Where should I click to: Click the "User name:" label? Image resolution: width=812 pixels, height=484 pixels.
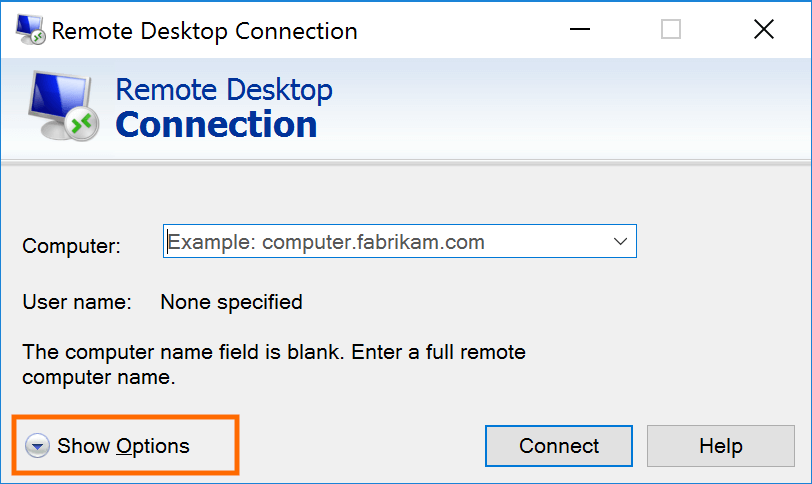76,301
